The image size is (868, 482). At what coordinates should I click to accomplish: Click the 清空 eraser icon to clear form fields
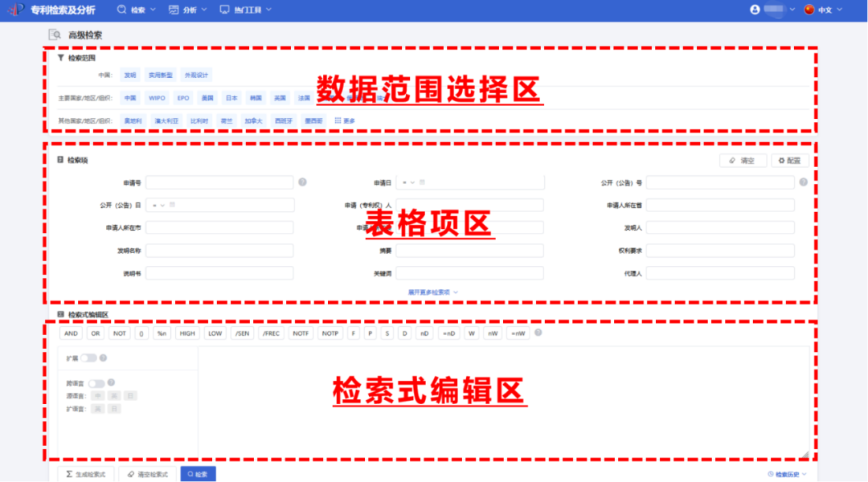coord(743,160)
